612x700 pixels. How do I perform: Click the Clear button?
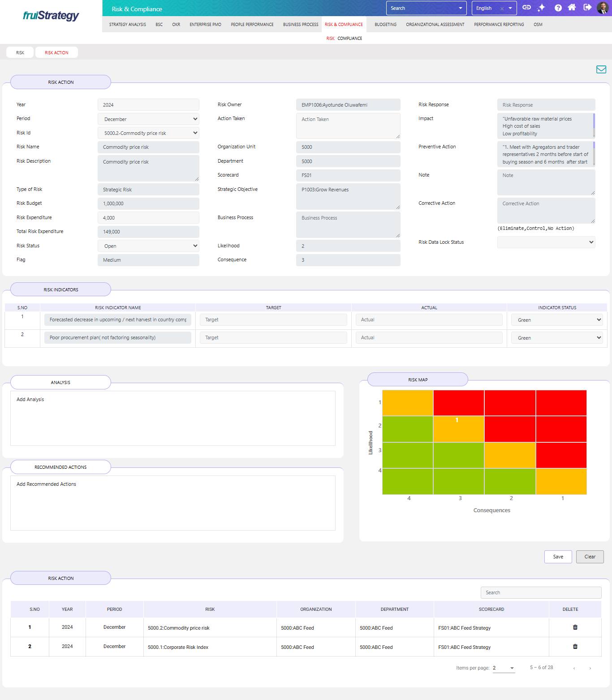pyautogui.click(x=590, y=557)
